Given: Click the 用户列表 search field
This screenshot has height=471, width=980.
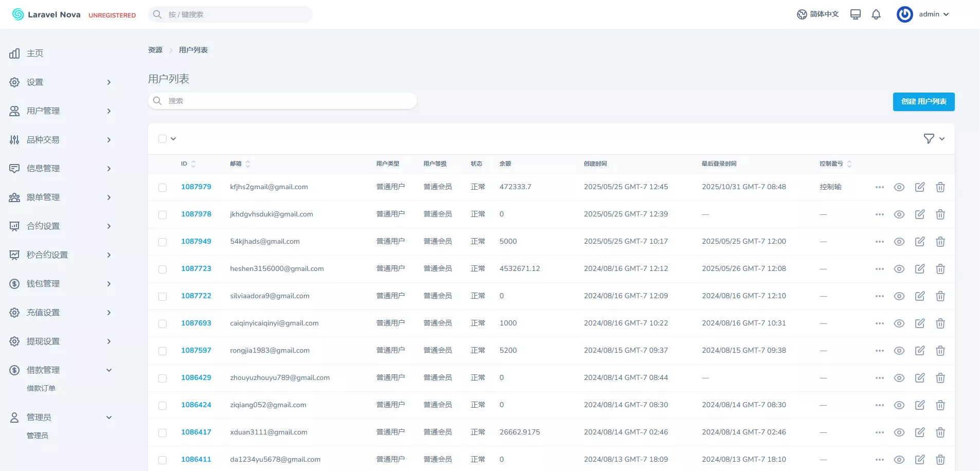Looking at the screenshot, I should [283, 101].
